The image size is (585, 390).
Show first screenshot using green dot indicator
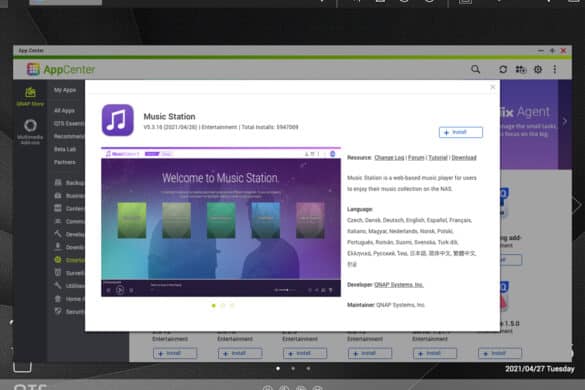tap(213, 305)
